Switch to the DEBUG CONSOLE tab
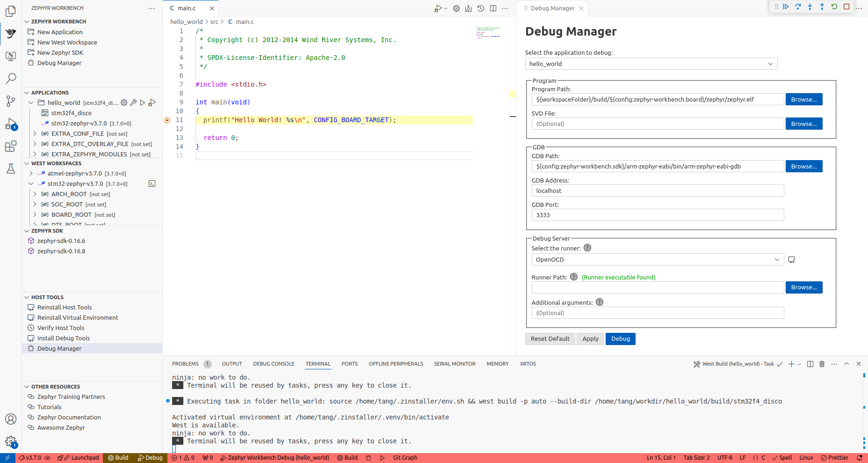Viewport: 868px width, 463px height. [274, 364]
